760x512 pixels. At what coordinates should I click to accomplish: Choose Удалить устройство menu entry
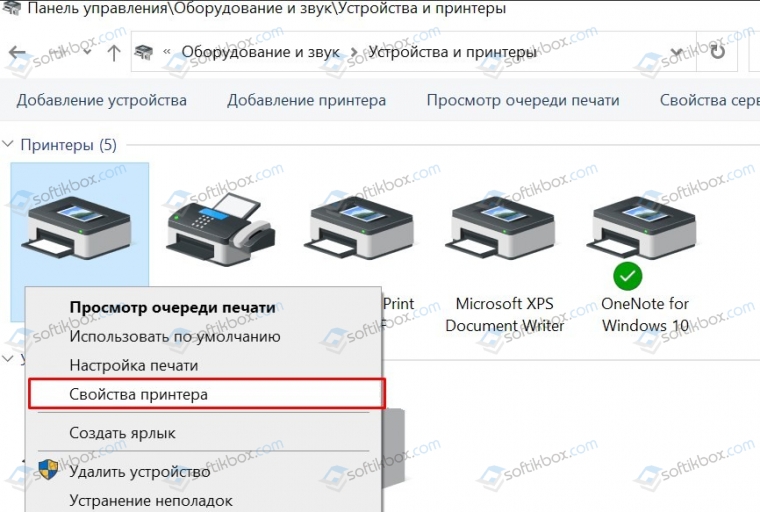click(140, 471)
